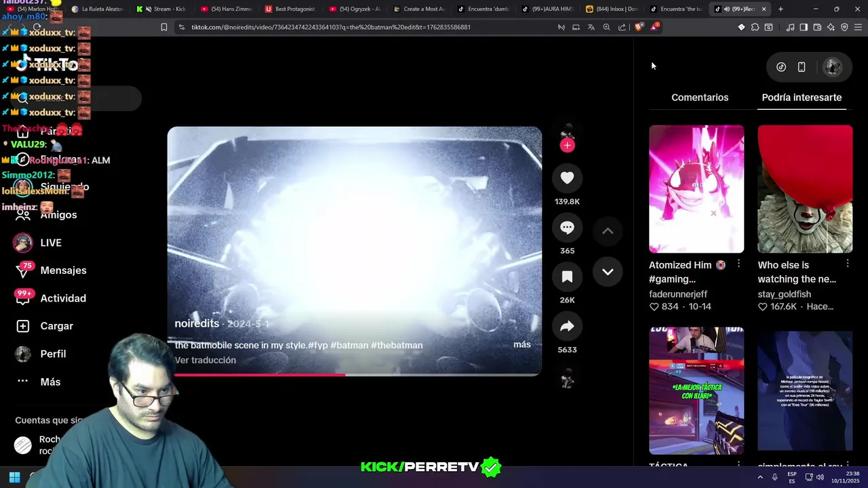The height and width of the screenshot is (488, 868).
Task: Open more options for Atomized Him video
Action: click(x=738, y=264)
